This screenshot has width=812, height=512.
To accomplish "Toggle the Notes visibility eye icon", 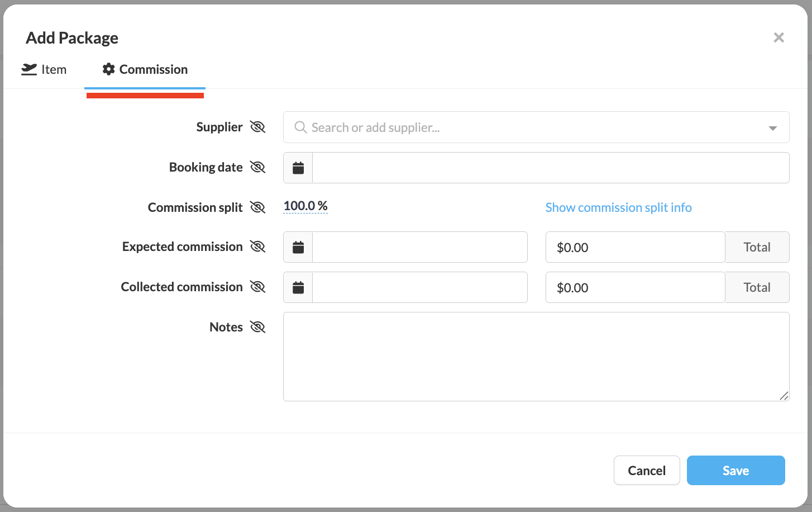I will pos(257,327).
